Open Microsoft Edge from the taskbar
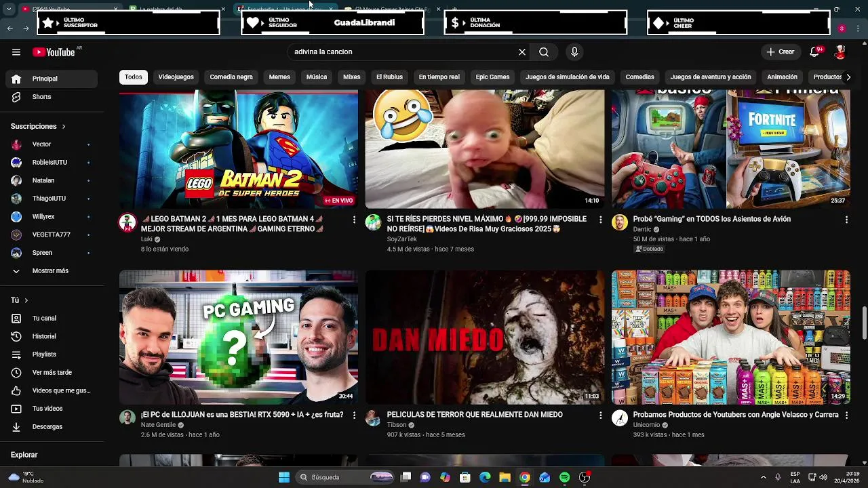Viewport: 868px width, 488px height. coord(485,477)
